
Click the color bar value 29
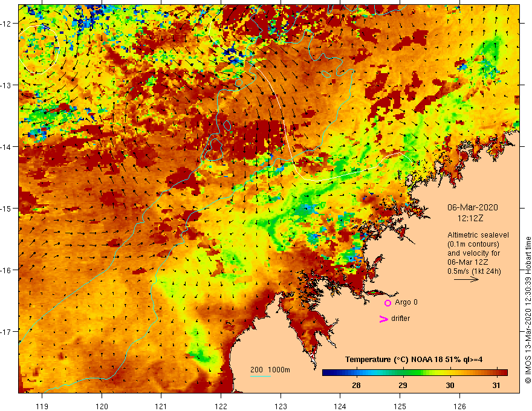[x=403, y=385]
